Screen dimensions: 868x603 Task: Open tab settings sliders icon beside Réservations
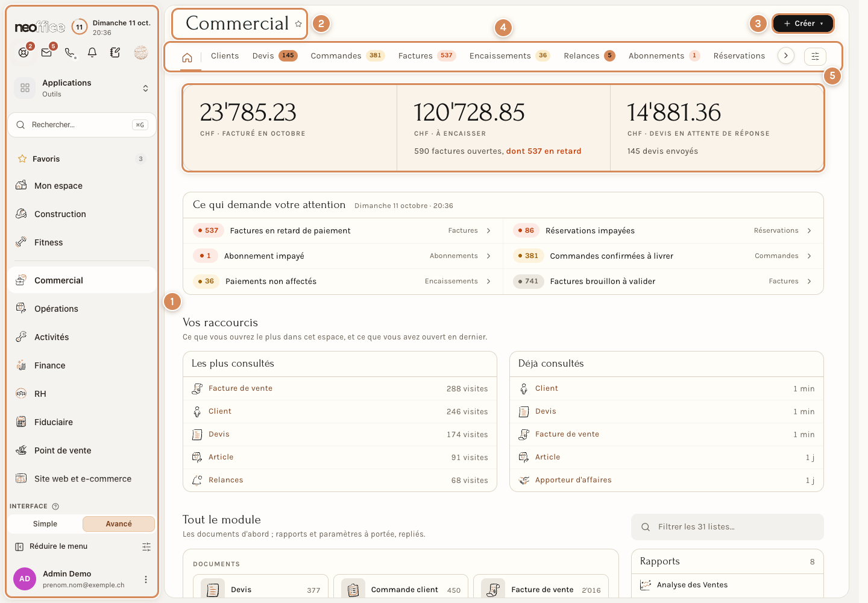pos(815,56)
